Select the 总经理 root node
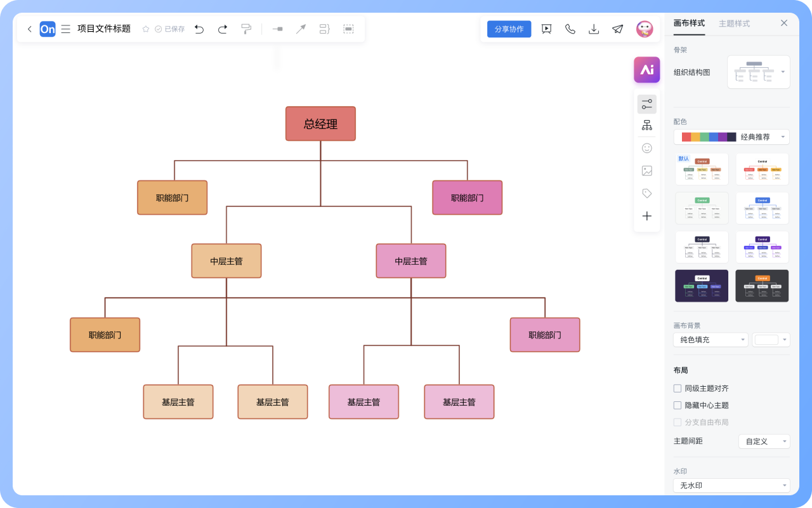The image size is (812, 508). (320, 124)
